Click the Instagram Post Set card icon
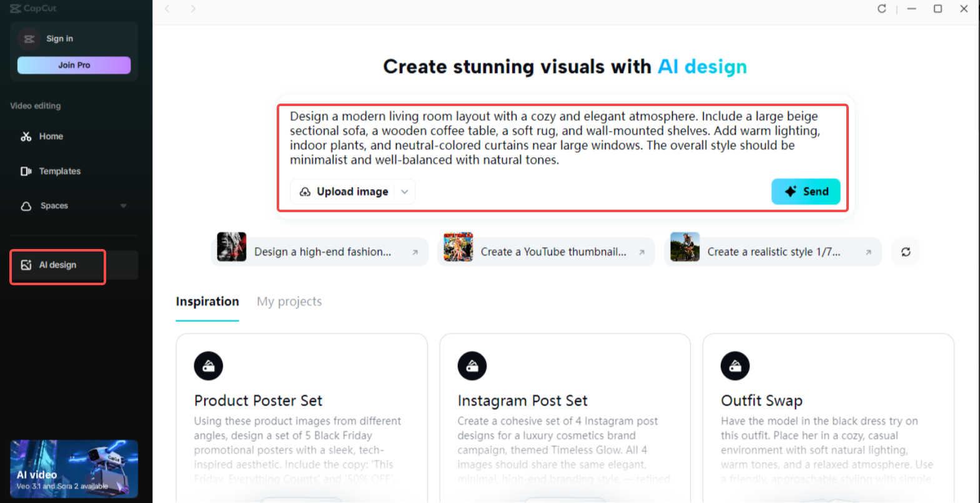The height and width of the screenshot is (503, 980). (x=472, y=366)
